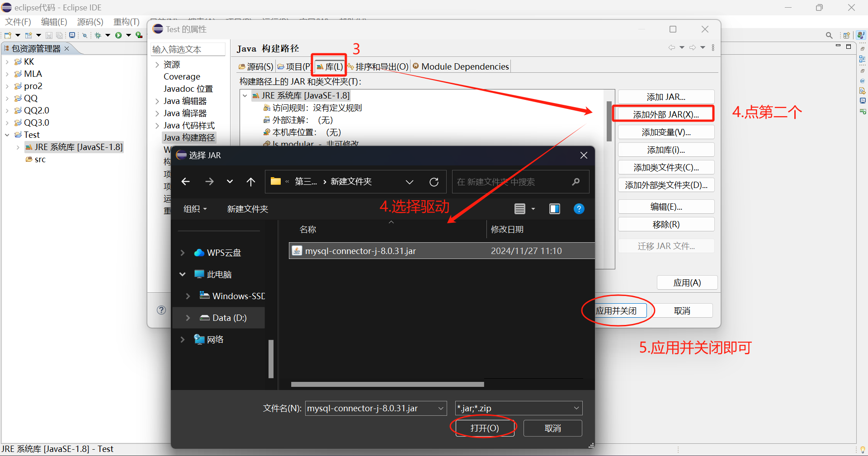
Task: Click the Run with Coverage toolbar icon
Action: 139,35
